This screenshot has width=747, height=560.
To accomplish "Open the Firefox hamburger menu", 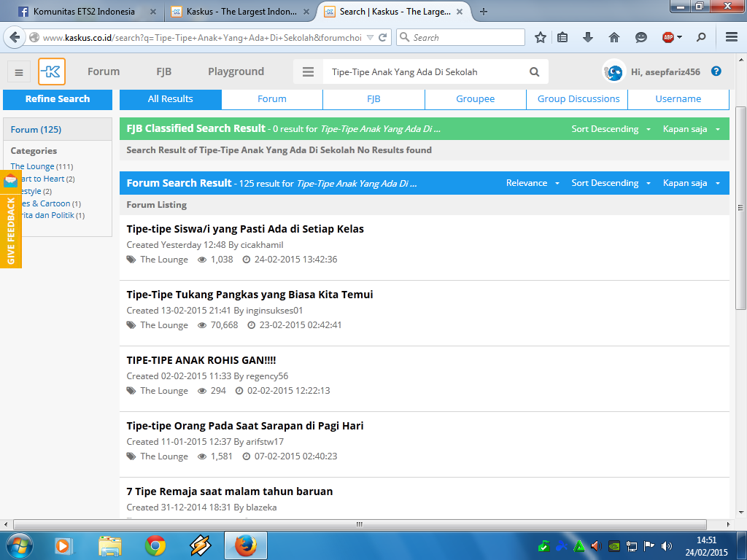I will point(732,37).
